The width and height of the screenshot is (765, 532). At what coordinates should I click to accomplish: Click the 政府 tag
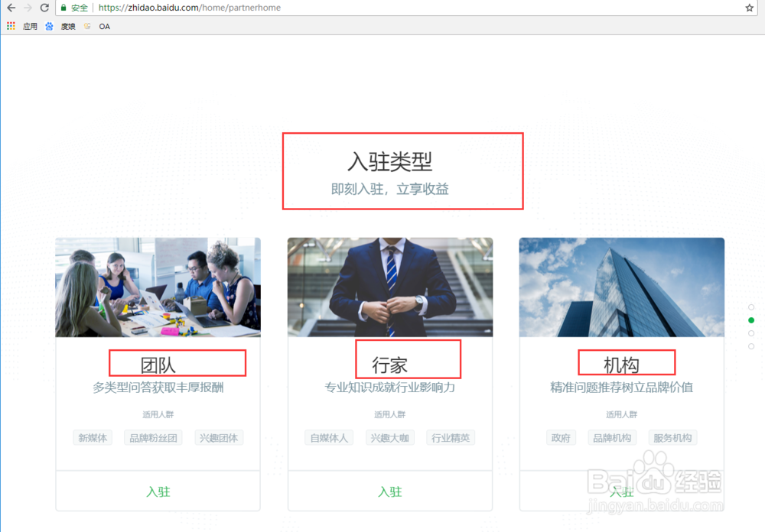(561, 438)
